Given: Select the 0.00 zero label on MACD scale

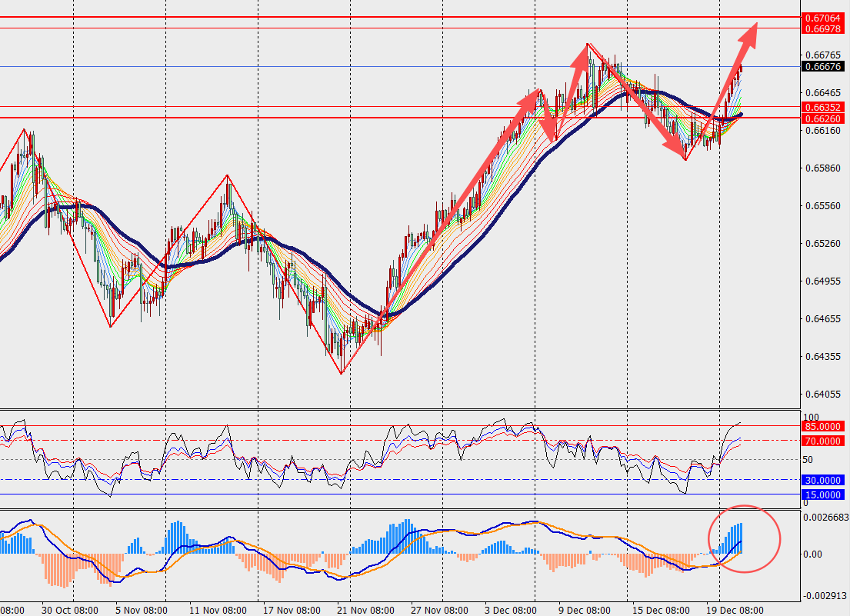Looking at the screenshot, I should click(x=813, y=554).
